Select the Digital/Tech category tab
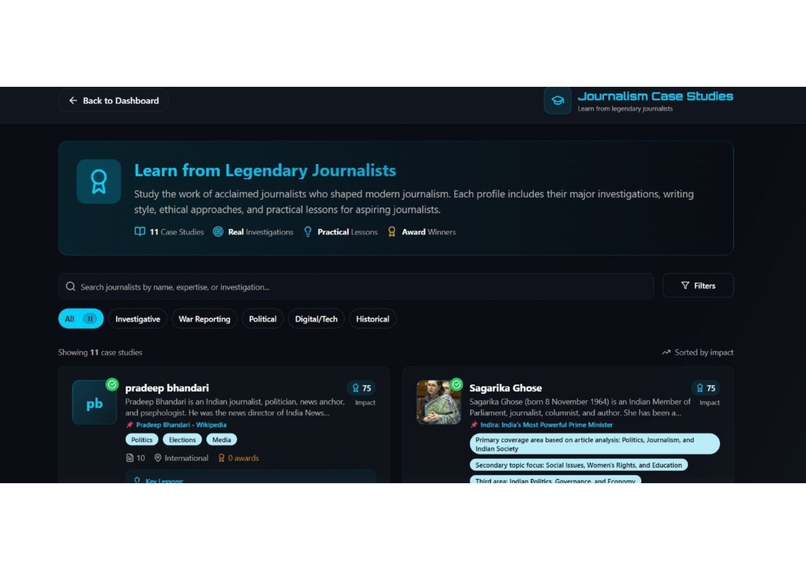This screenshot has height=570, width=806. tap(316, 319)
